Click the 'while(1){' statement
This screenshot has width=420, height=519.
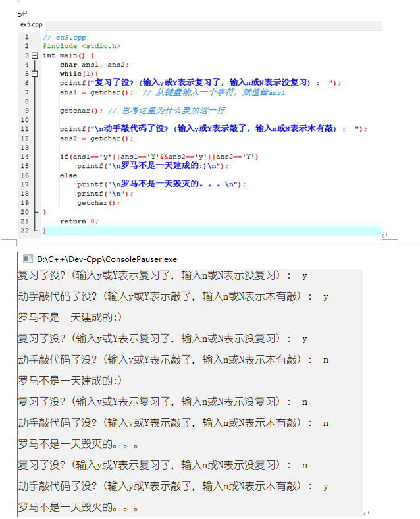79,74
